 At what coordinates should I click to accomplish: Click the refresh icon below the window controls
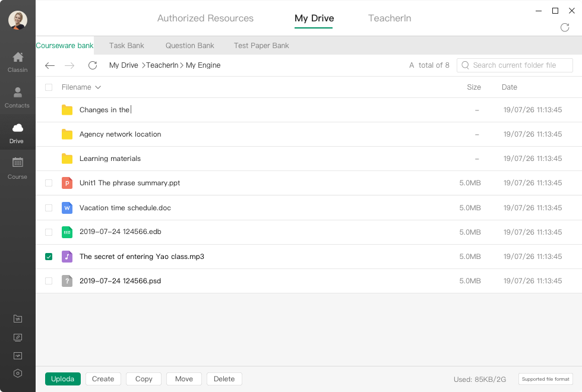click(565, 27)
